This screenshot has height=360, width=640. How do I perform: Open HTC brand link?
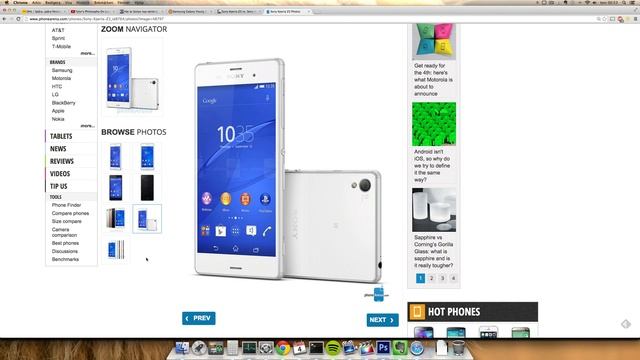(57, 87)
